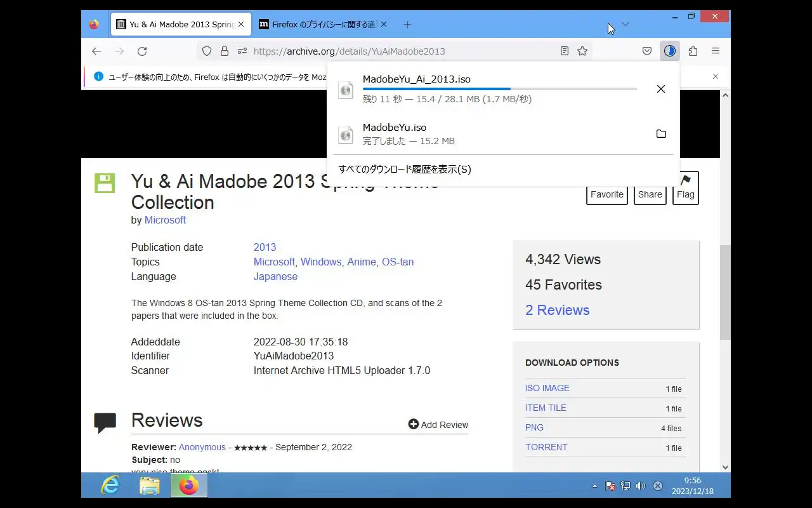Reload the current page
This screenshot has height=508, width=812.
pyautogui.click(x=142, y=51)
